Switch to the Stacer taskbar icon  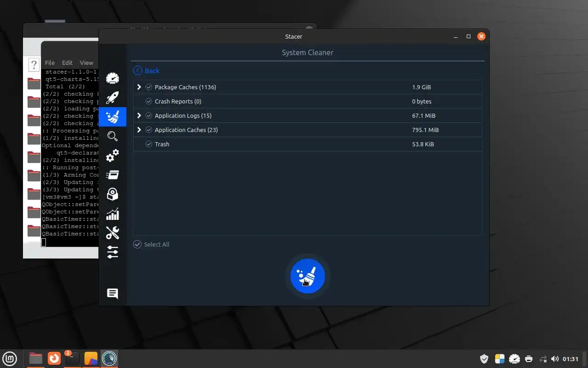109,358
